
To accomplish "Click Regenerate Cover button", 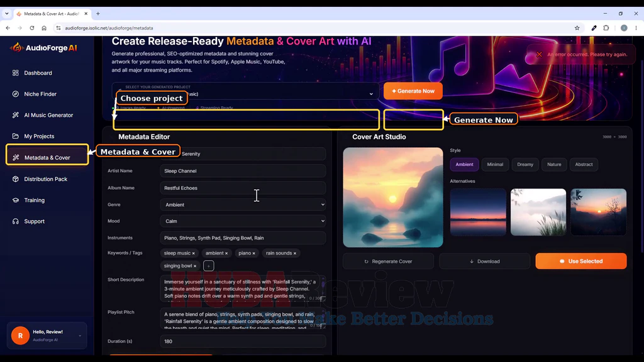I will point(388,261).
